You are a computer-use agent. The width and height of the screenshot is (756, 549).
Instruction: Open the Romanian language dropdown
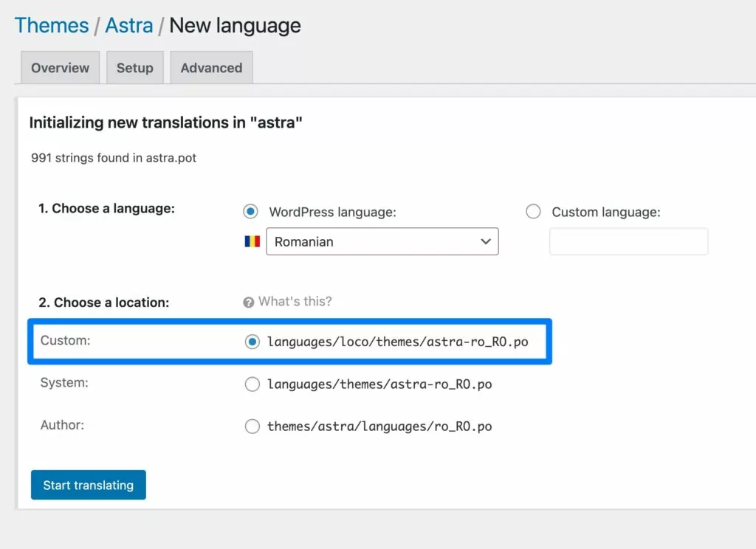(x=382, y=241)
